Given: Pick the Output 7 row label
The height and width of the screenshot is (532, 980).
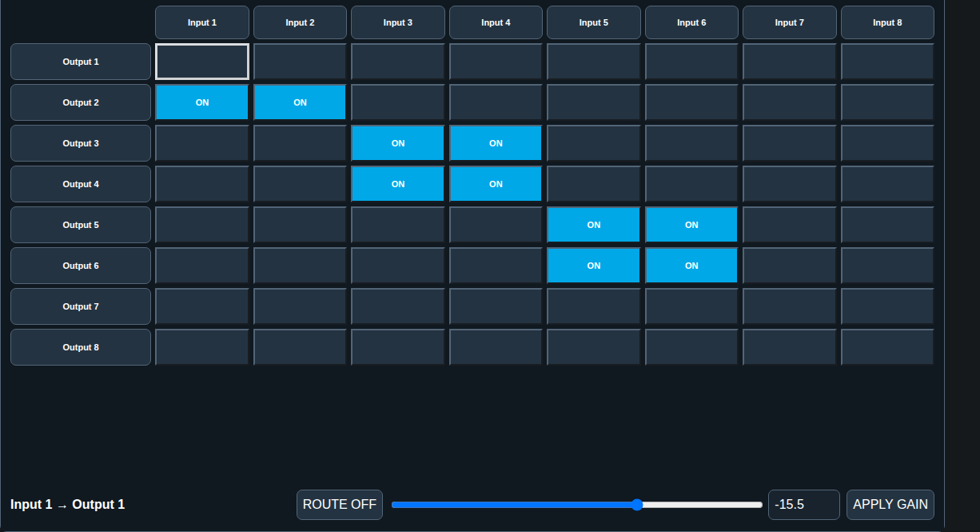Looking at the screenshot, I should click(x=81, y=306).
